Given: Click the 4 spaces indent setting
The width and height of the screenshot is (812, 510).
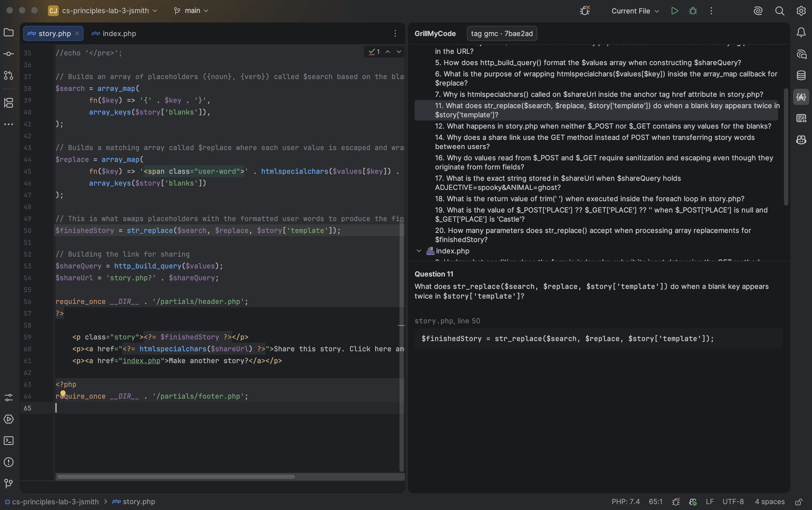Looking at the screenshot, I should (769, 502).
